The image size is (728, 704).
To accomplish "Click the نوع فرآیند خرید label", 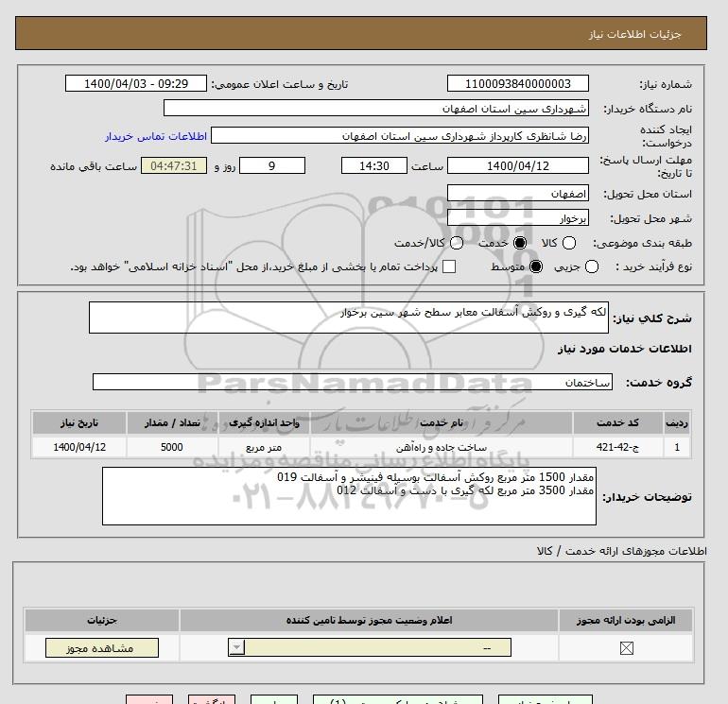I will click(653, 266).
